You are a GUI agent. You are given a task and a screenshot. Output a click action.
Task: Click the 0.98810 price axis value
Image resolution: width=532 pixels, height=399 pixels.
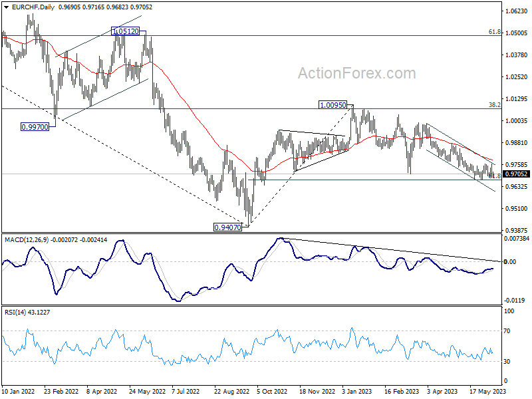[517, 143]
